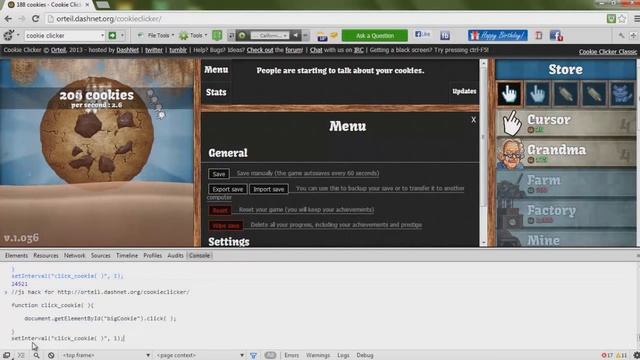Open the tumblr link
Image resolution: width=640 pixels, height=360 pixels.
pyautogui.click(x=178, y=50)
